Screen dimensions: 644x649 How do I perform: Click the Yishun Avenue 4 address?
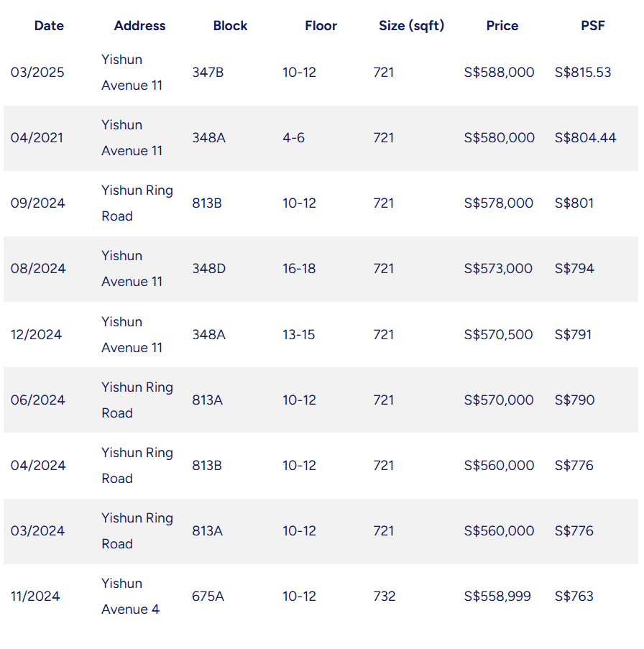point(130,597)
